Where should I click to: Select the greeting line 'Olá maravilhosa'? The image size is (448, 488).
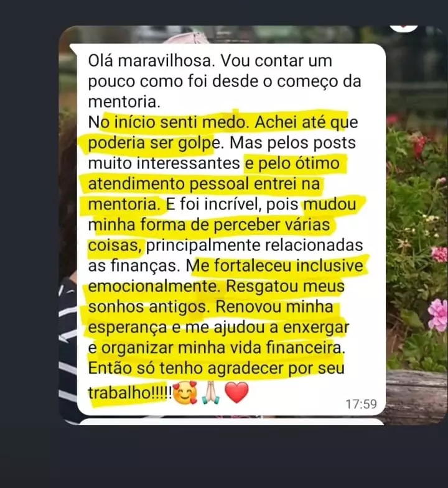pyautogui.click(x=151, y=61)
